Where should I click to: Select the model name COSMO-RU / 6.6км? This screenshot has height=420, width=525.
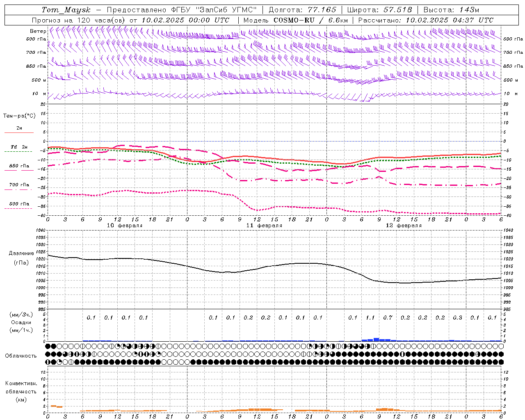click(x=310, y=20)
